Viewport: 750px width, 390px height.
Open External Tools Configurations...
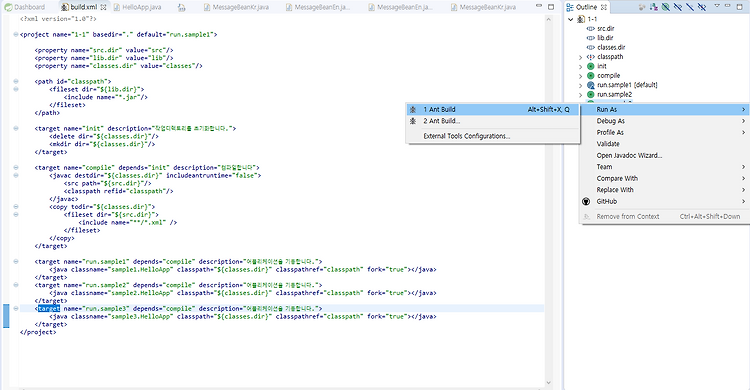(x=493, y=136)
